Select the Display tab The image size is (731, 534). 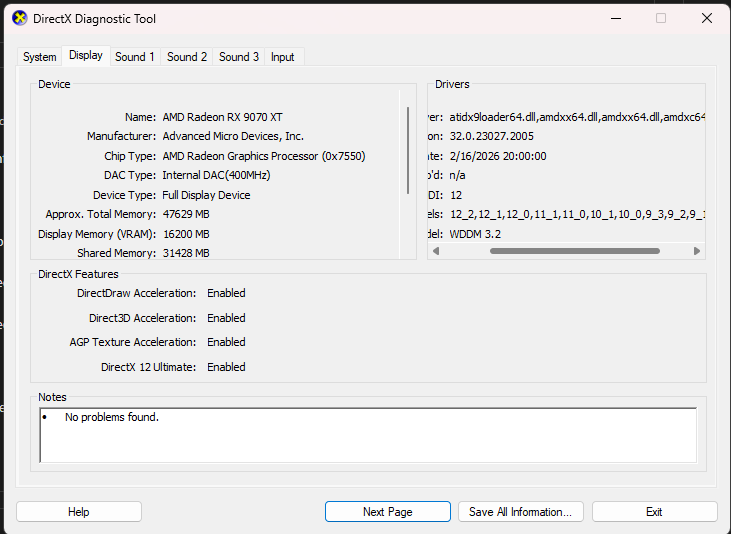pyautogui.click(x=86, y=55)
